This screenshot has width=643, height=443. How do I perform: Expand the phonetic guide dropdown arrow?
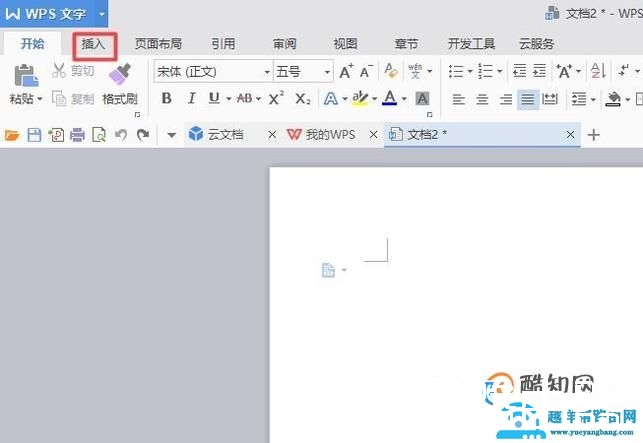pos(430,72)
